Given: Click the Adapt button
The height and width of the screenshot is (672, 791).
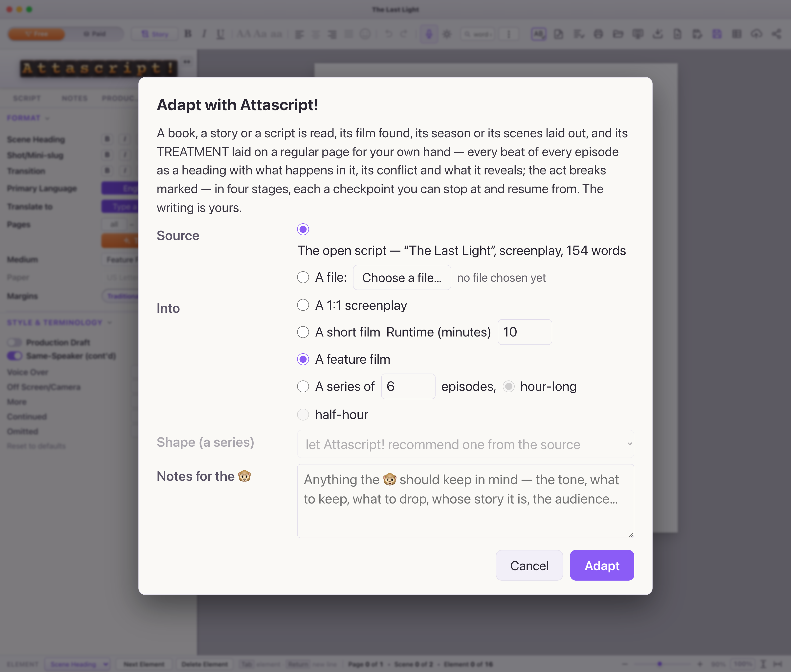Looking at the screenshot, I should click(x=602, y=565).
